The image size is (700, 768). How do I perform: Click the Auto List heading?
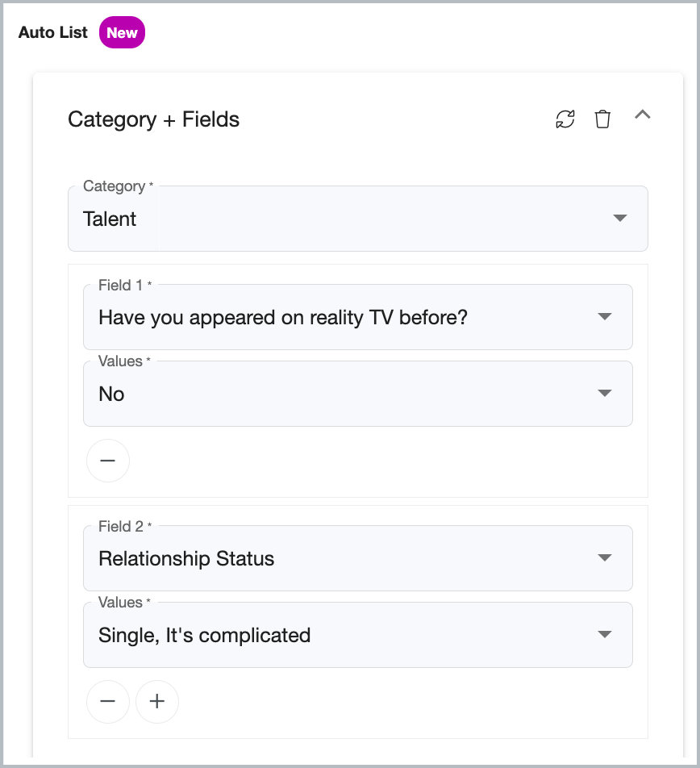point(53,32)
